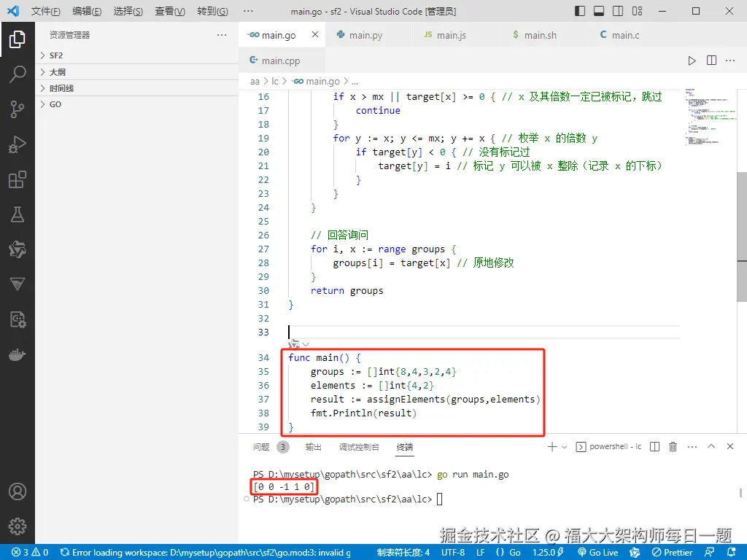Open the Source Control view

(18, 109)
